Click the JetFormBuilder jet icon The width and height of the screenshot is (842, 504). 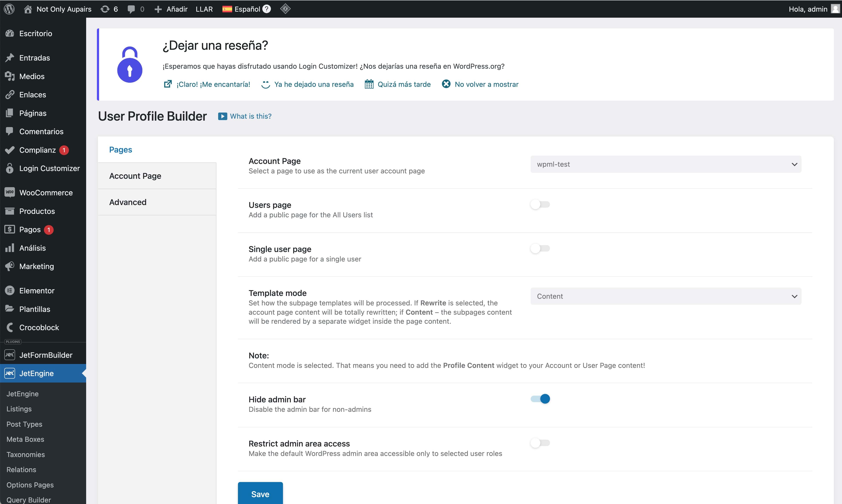[x=9, y=355]
